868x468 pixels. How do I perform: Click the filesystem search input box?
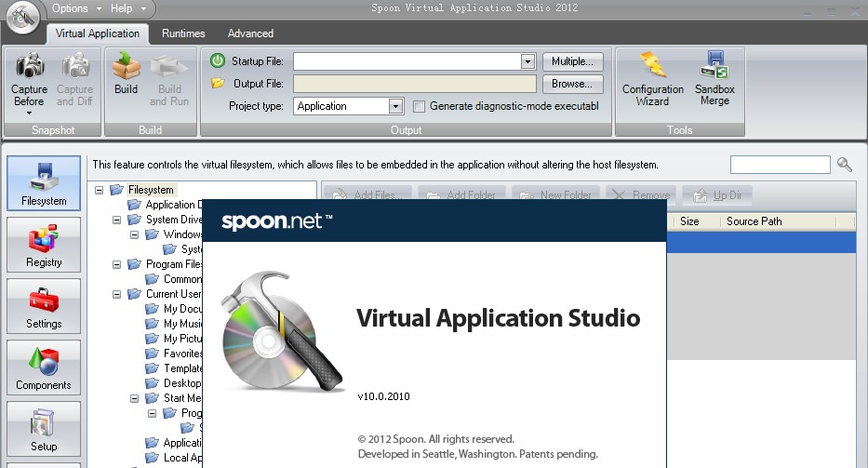tap(780, 165)
